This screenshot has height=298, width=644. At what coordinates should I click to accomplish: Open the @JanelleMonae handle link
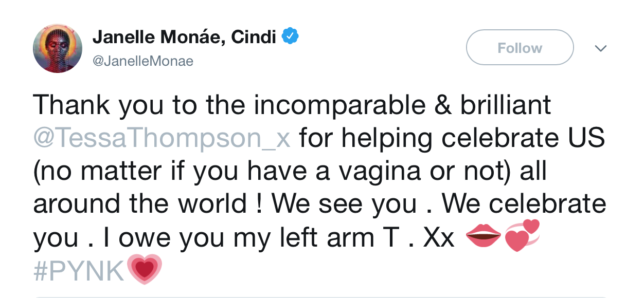[143, 61]
